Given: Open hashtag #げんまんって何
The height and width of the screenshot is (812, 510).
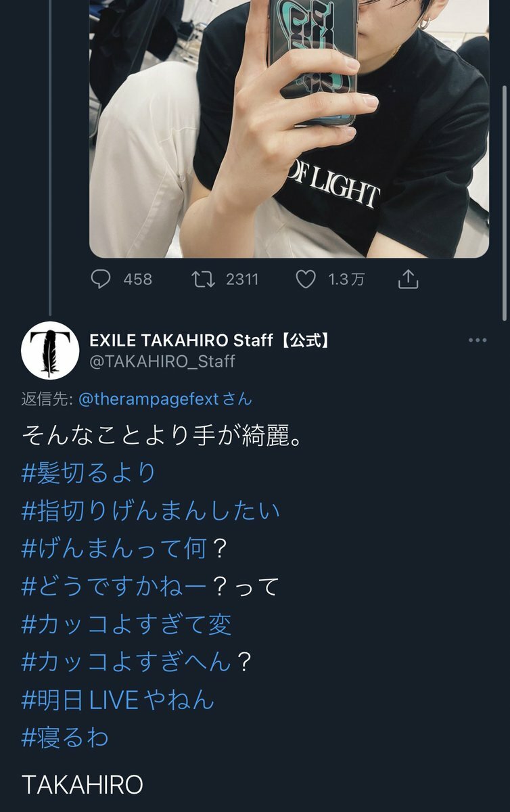Looking at the screenshot, I should point(114,549).
